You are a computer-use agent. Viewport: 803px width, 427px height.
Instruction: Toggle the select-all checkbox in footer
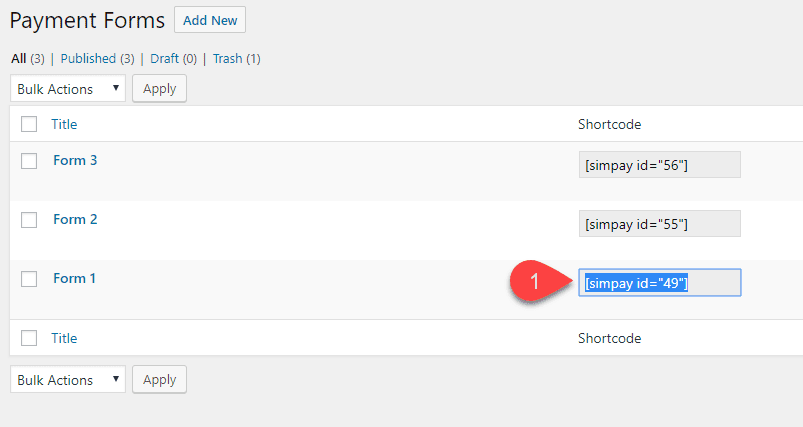point(29,338)
